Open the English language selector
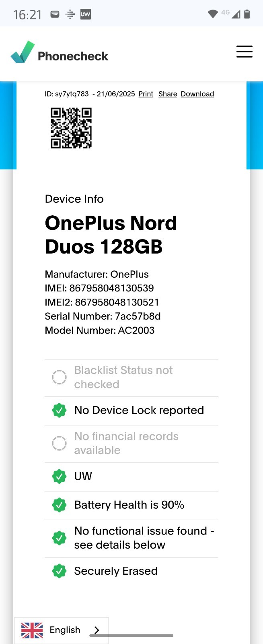 [61, 630]
